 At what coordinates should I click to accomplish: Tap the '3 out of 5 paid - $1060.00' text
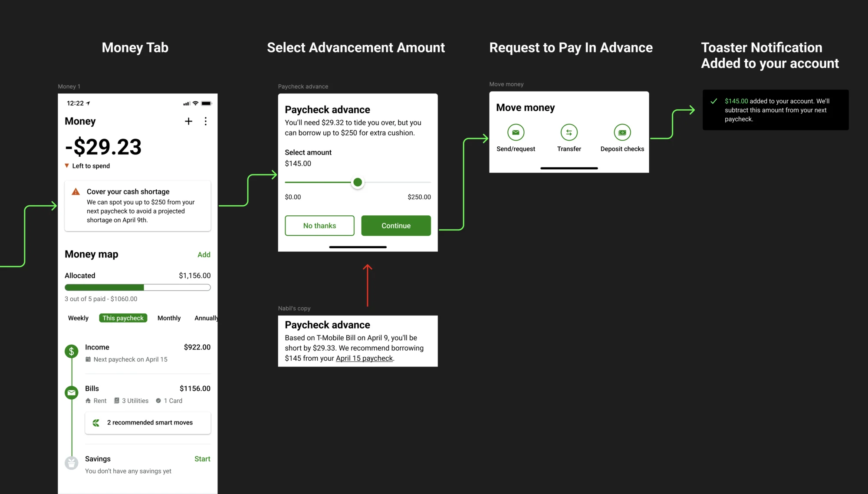point(101,299)
